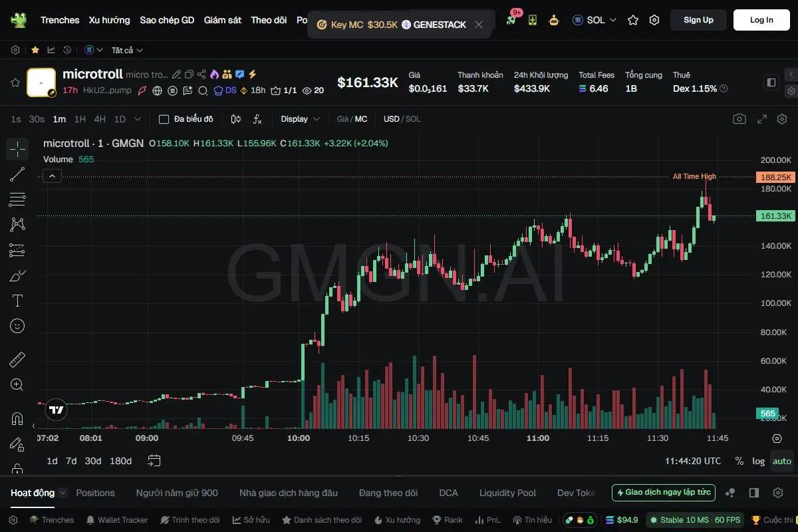Open the chain icon dropdown in watchlist bar
Viewport: 798px width, 532px height.
(x=94, y=50)
